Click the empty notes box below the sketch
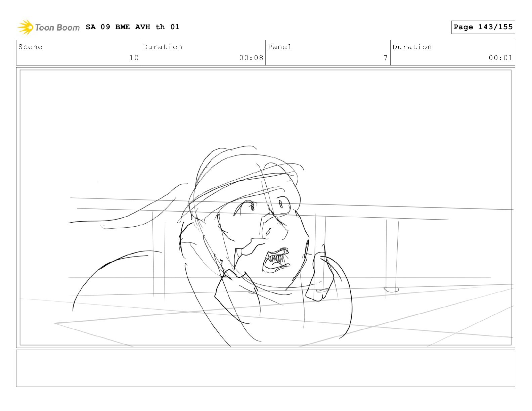Image resolution: width=532 pixels, height=411 pixels. 266,368
